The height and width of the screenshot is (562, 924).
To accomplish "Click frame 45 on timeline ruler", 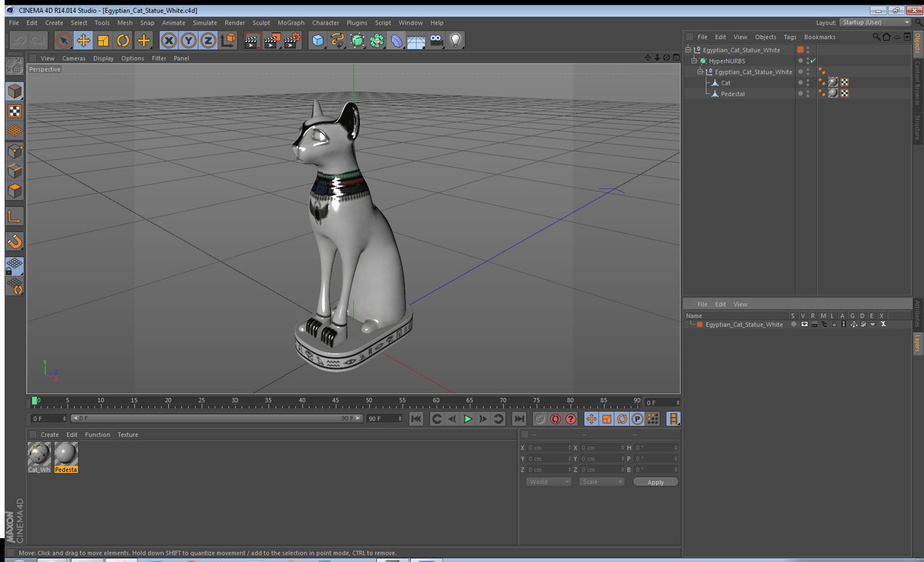I will coord(335,401).
